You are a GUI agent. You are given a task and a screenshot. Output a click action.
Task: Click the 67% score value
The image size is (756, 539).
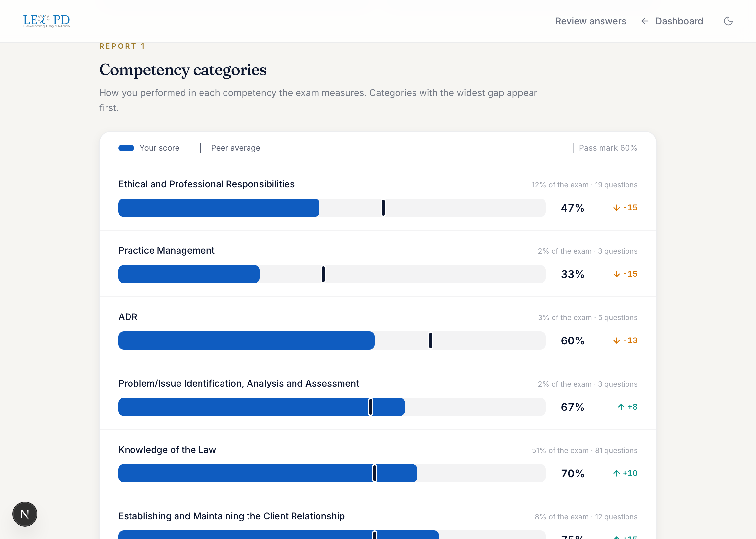tap(573, 407)
